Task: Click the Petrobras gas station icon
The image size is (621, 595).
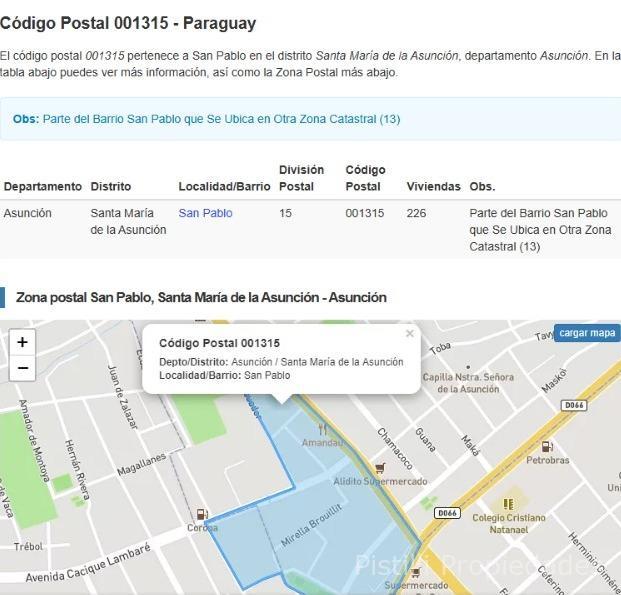Action: point(547,447)
